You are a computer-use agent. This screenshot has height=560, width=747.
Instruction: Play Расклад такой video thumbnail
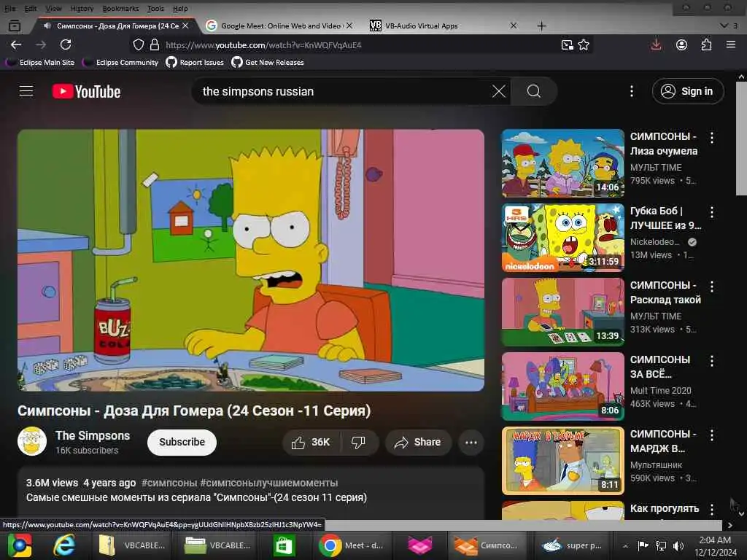tap(562, 312)
